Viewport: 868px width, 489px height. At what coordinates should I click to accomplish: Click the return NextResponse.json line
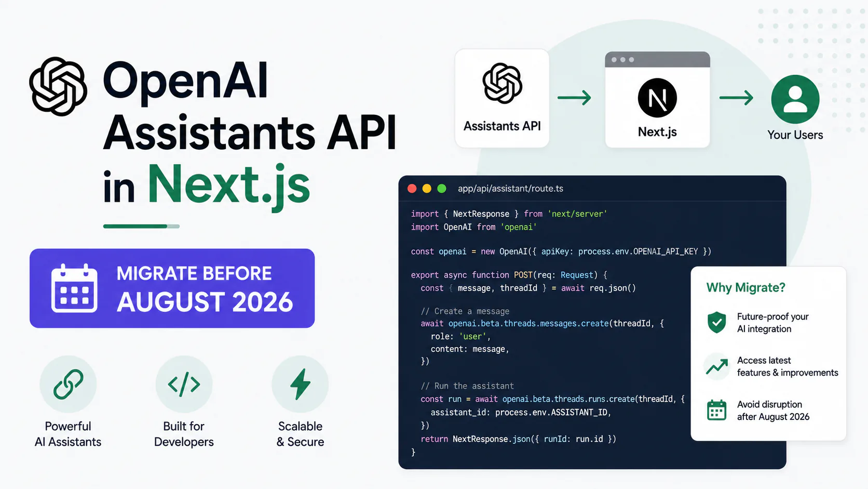click(518, 439)
